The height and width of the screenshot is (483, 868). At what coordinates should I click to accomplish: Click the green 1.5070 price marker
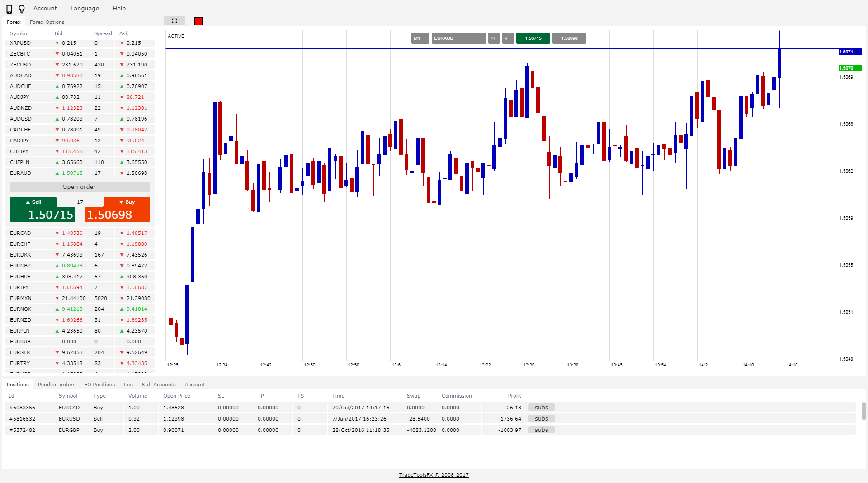[x=849, y=68]
